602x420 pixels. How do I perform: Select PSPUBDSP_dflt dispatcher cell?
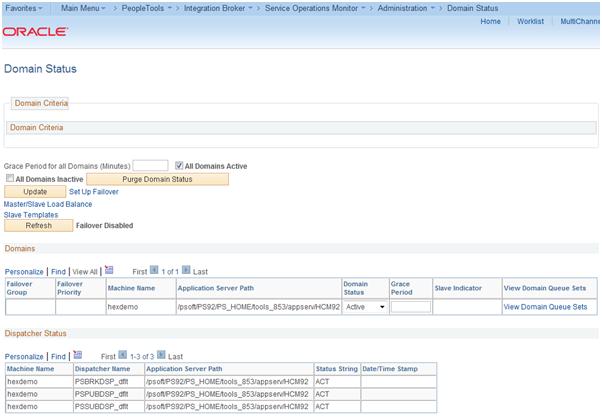point(102,394)
